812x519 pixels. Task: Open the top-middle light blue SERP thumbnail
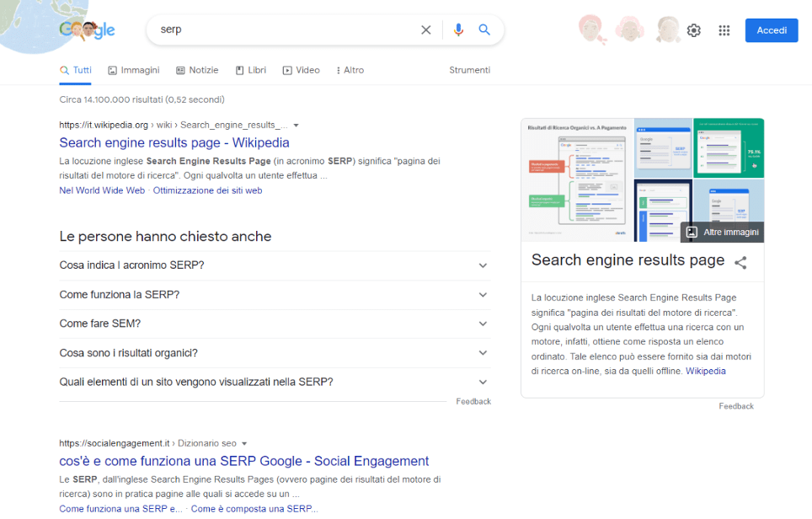click(x=663, y=148)
